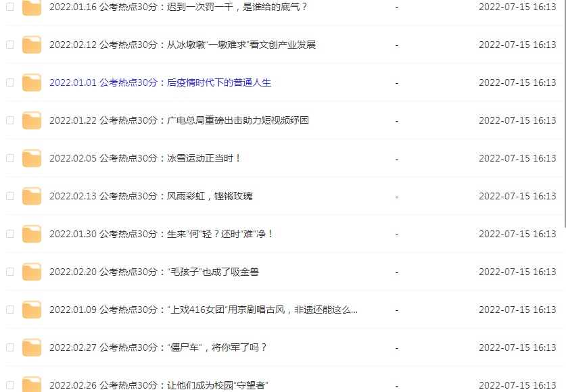Select date 2022-07-15 16:13 in 上戏416女团 row
The width and height of the screenshot is (566, 392).
click(x=517, y=310)
